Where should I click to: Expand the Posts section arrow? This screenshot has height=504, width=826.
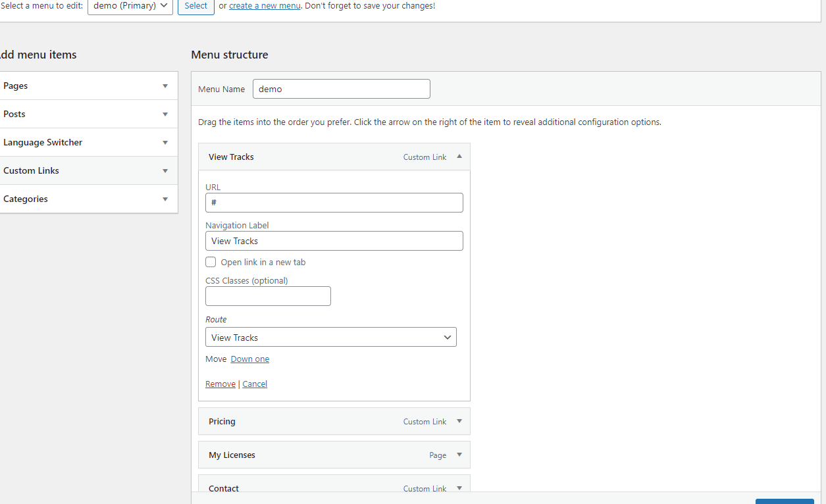point(165,114)
